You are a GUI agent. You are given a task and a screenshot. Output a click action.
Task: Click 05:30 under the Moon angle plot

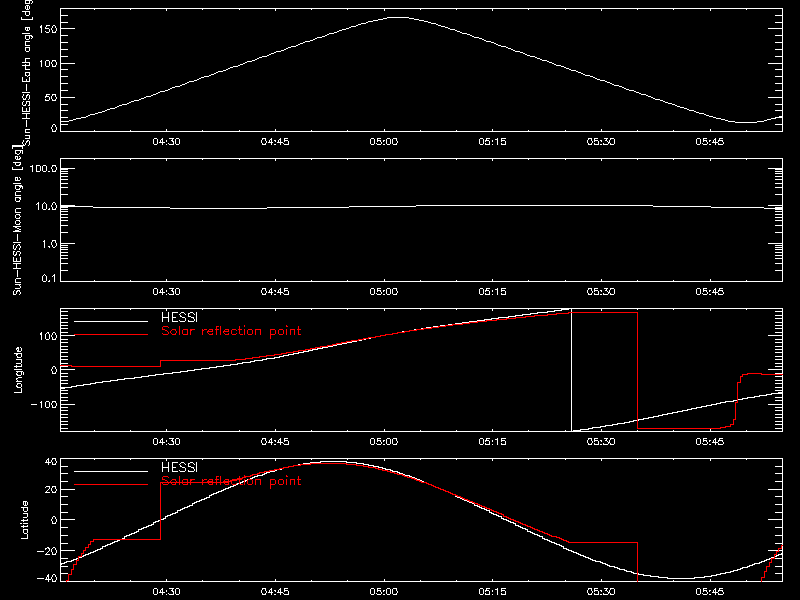click(x=601, y=292)
